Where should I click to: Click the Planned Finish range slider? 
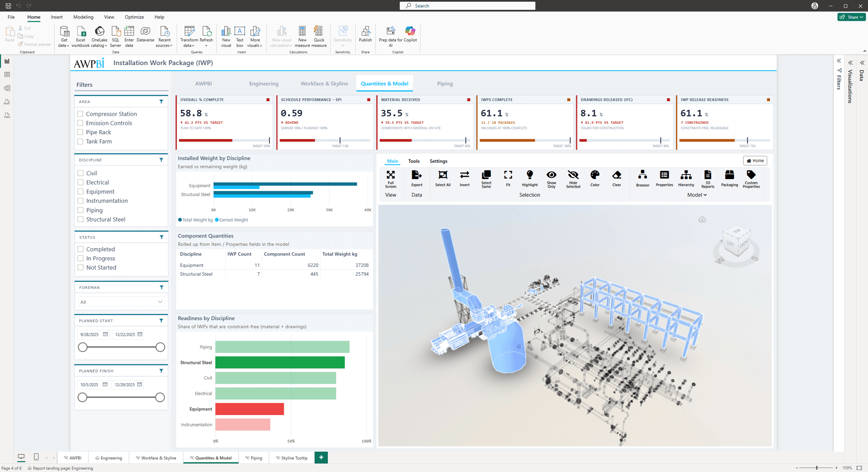click(121, 397)
